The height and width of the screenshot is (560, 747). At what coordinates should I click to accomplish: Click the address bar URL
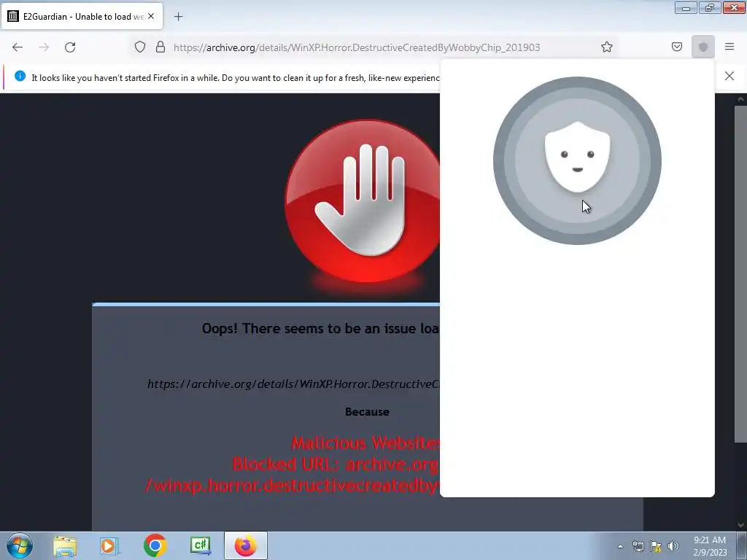[356, 47]
